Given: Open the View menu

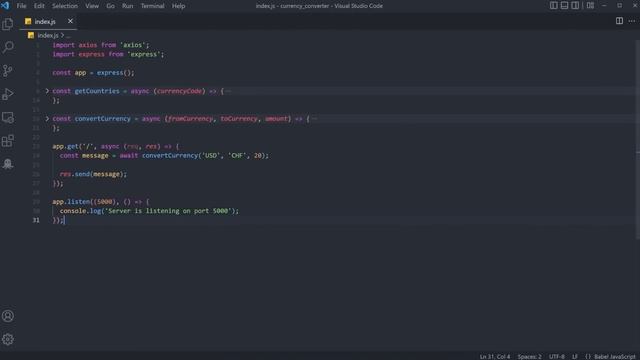Looking at the screenshot, I should [92, 6].
